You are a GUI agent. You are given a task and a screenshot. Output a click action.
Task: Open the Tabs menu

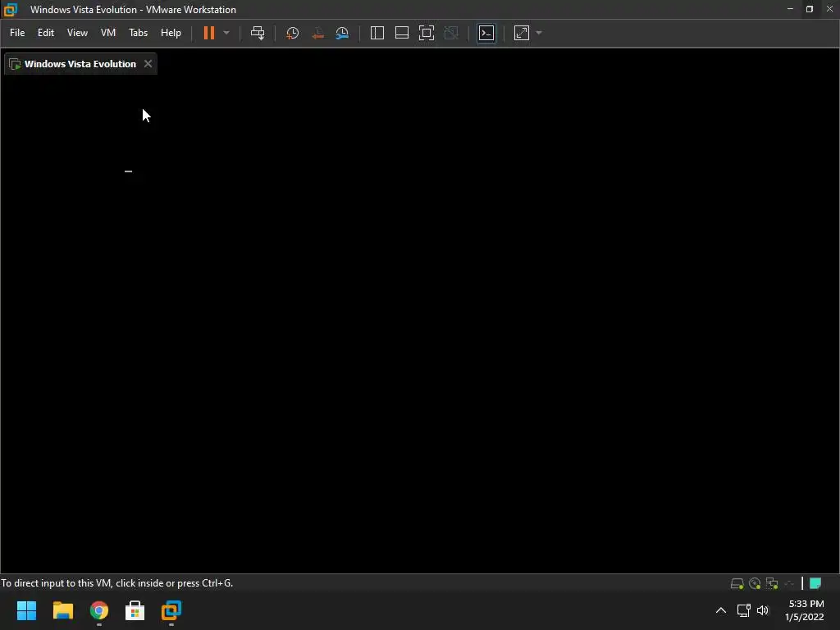pos(138,33)
